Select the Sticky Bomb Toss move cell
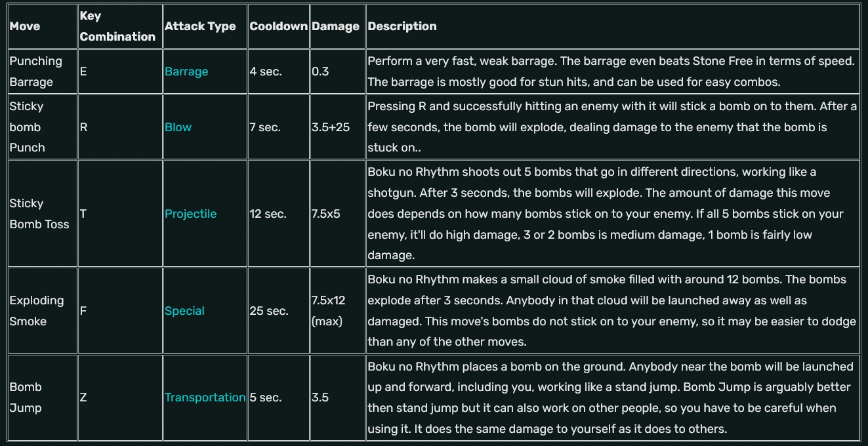 (39, 214)
